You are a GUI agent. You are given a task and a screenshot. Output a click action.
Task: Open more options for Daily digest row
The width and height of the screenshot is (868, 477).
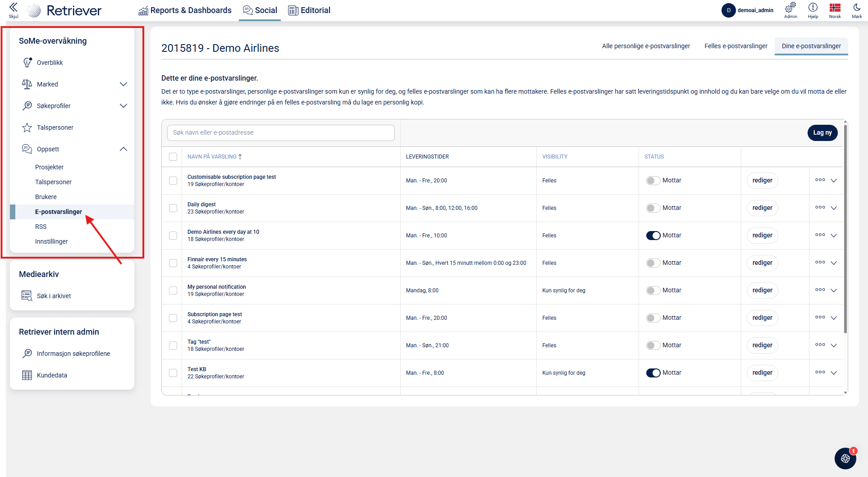pyautogui.click(x=820, y=208)
